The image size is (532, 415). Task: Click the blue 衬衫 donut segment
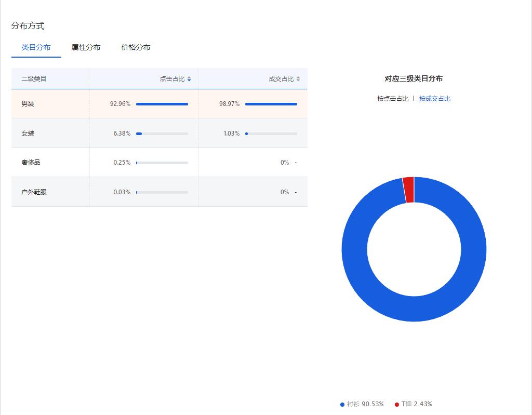coord(414,309)
